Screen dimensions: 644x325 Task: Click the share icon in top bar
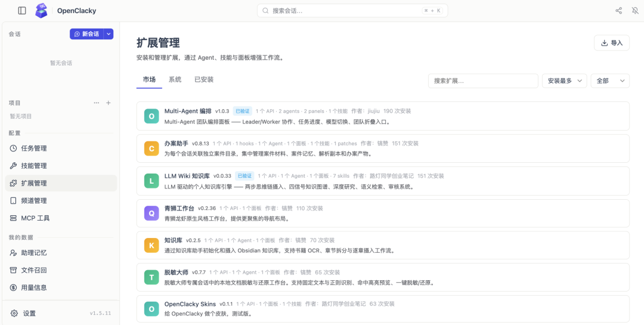(618, 11)
